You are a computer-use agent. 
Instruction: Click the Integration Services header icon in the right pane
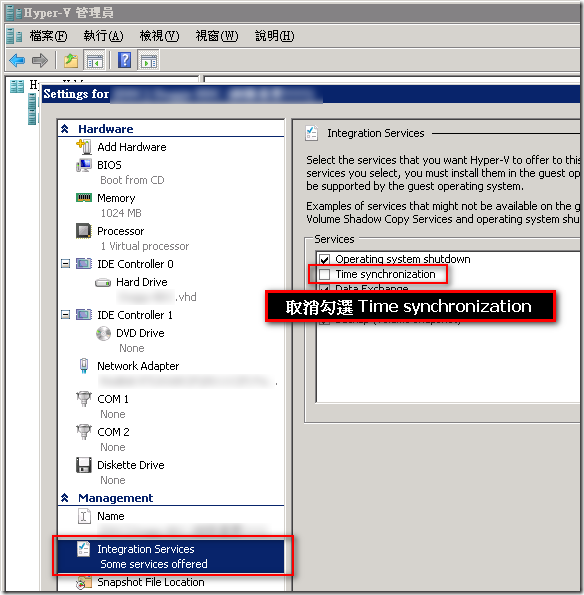(x=312, y=133)
